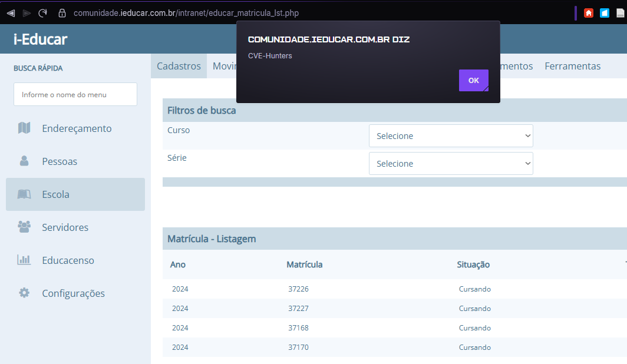The width and height of the screenshot is (627, 364).
Task: Click the browser address bar URL
Action: tap(186, 13)
